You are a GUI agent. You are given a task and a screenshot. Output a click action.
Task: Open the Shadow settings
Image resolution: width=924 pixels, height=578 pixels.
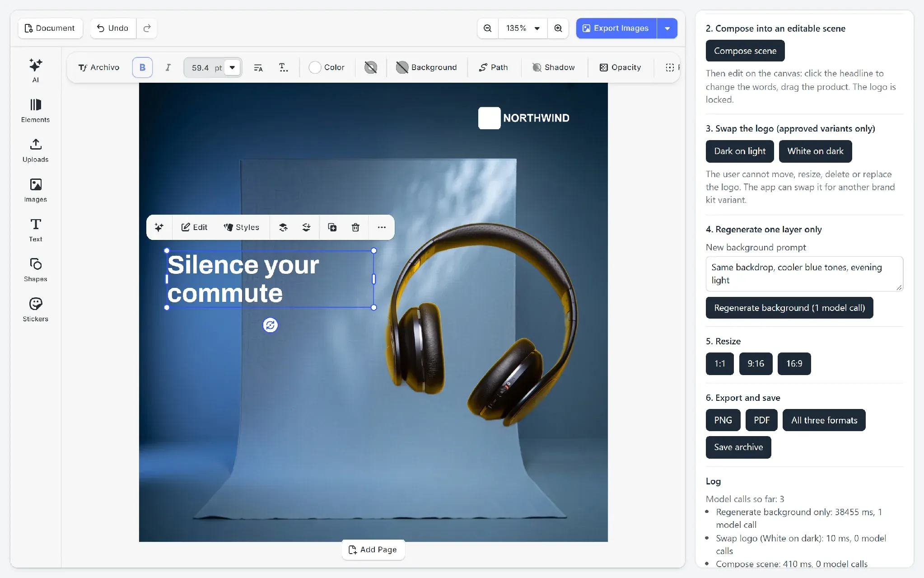(x=554, y=67)
